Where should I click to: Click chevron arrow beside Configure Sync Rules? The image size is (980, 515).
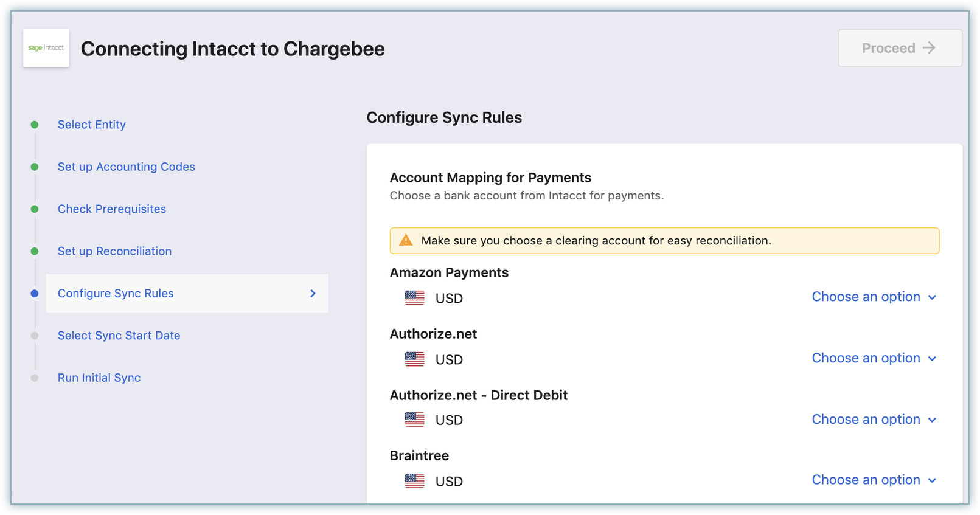pos(313,294)
